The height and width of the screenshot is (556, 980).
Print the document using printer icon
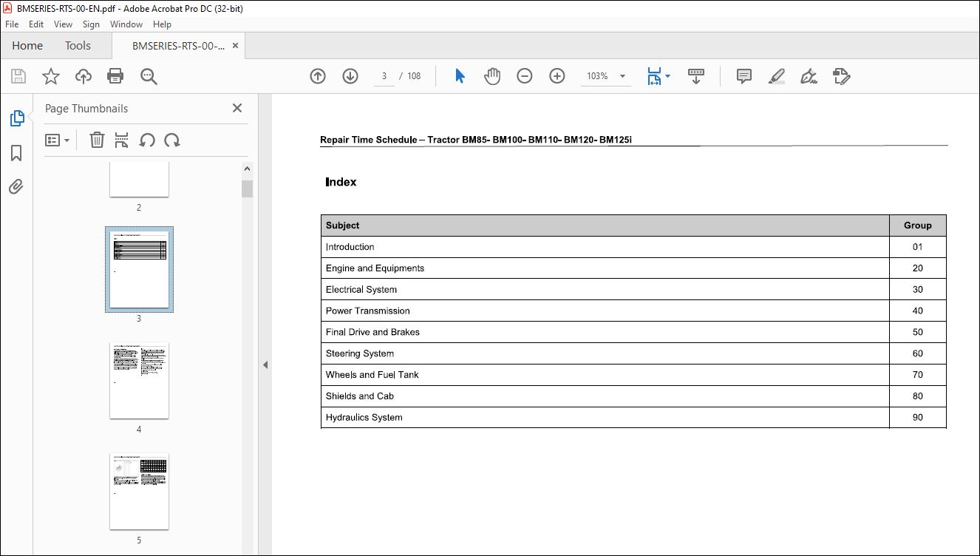[115, 76]
